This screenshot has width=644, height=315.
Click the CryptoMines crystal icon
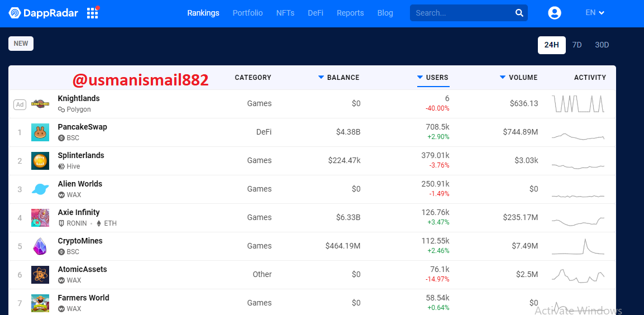[40, 246]
